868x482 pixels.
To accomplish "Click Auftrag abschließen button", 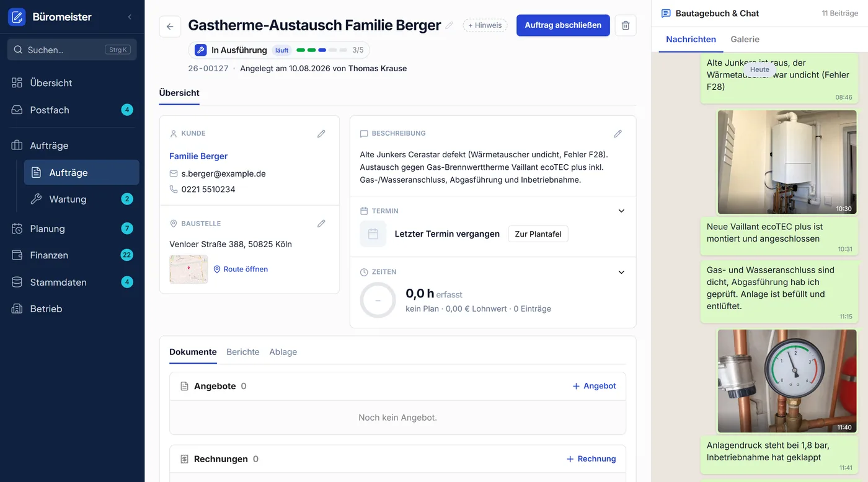I will pos(563,25).
